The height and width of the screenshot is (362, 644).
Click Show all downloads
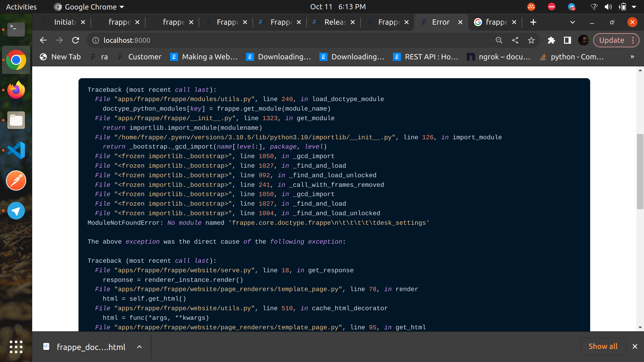(603, 346)
